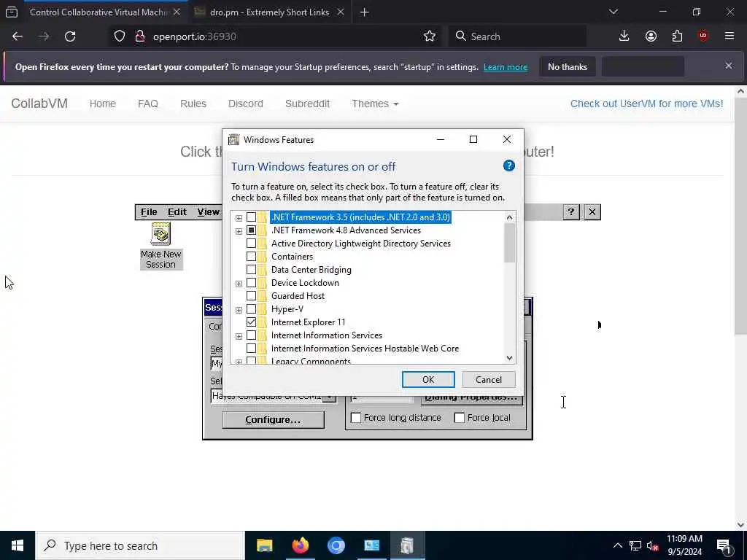Expand Internet Information Services node
The image size is (747, 560).
pyautogui.click(x=239, y=336)
